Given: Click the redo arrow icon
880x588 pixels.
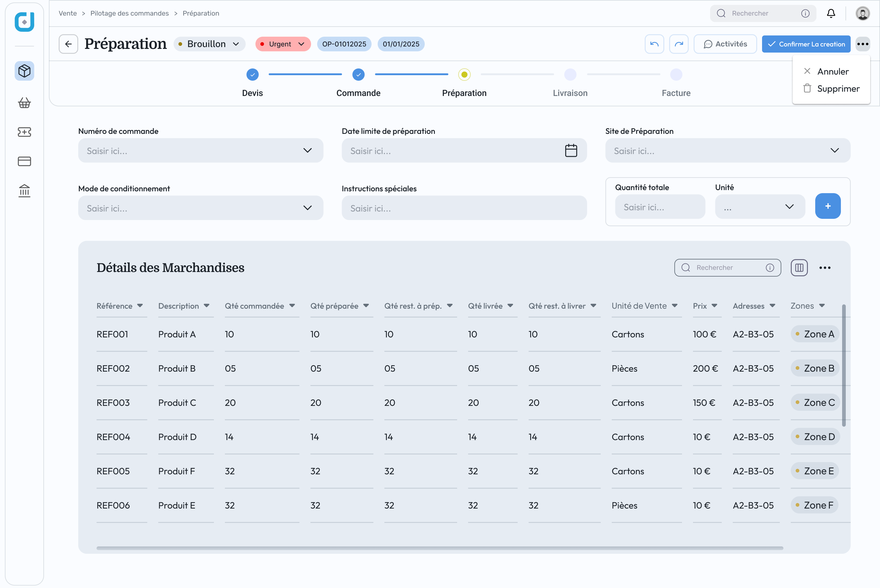Looking at the screenshot, I should [679, 44].
